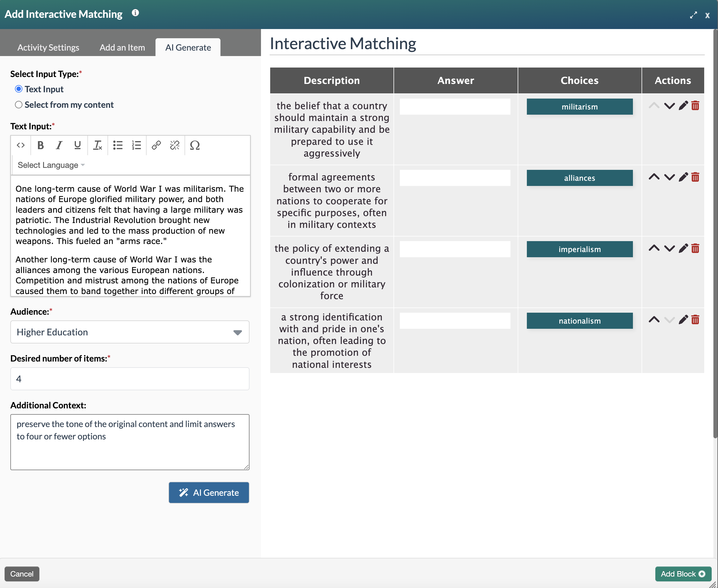Edit the Desired number of items field
The width and height of the screenshot is (718, 588).
click(x=130, y=378)
